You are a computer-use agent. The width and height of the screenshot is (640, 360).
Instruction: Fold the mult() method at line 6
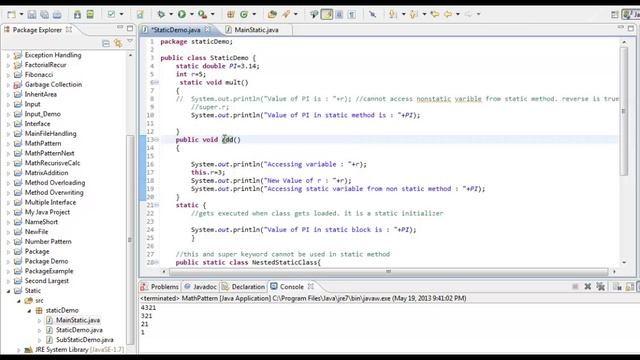[x=156, y=82]
